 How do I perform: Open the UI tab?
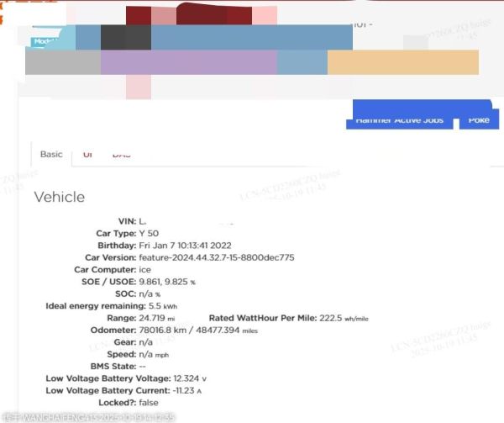(x=87, y=156)
